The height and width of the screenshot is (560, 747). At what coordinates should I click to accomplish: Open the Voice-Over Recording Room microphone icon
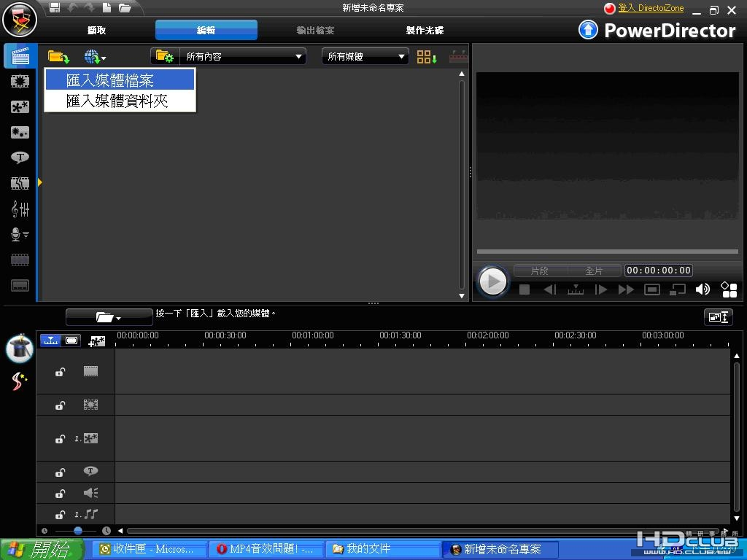click(x=20, y=234)
